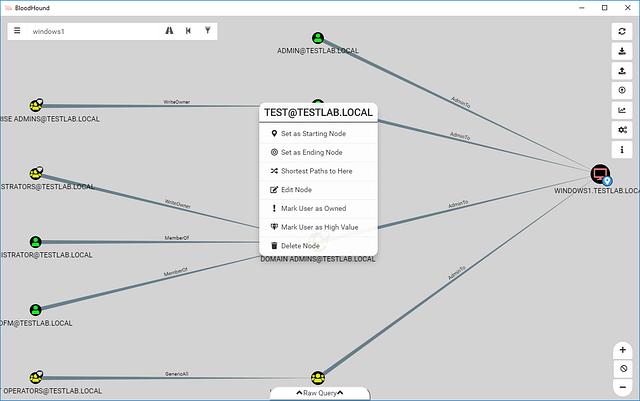Screen dimensions: 640x401
Task: Click the DOMAIN ADMINS@TESTLAB.LOCAL label
Action: 318,259
